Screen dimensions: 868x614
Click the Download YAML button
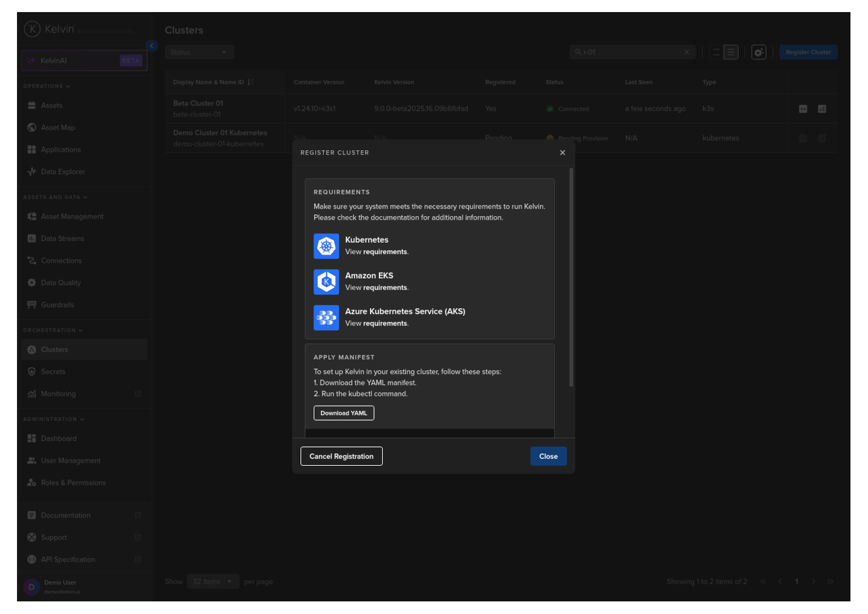[x=344, y=413]
